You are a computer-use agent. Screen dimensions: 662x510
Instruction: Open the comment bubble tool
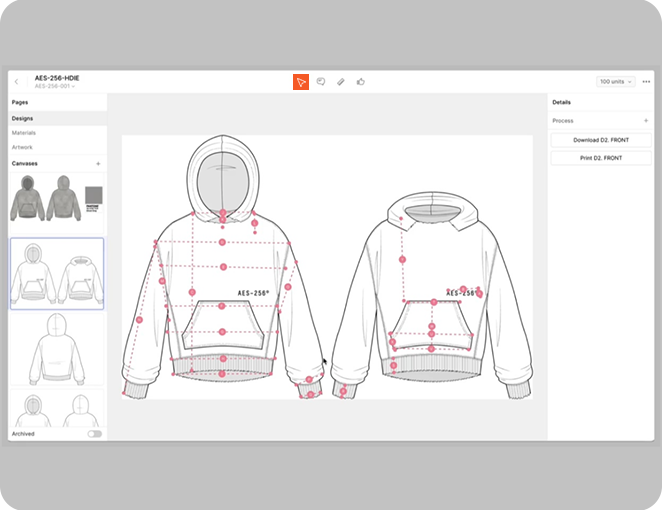pyautogui.click(x=321, y=82)
